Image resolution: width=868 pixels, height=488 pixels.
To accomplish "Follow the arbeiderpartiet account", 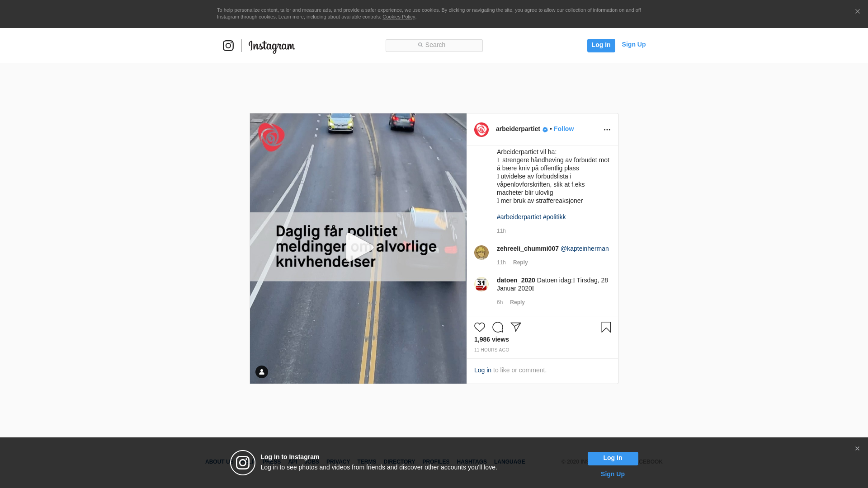I will [564, 129].
